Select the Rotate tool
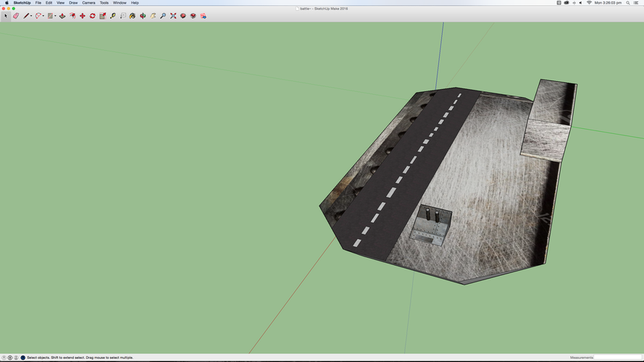644x362 pixels. pyautogui.click(x=93, y=16)
